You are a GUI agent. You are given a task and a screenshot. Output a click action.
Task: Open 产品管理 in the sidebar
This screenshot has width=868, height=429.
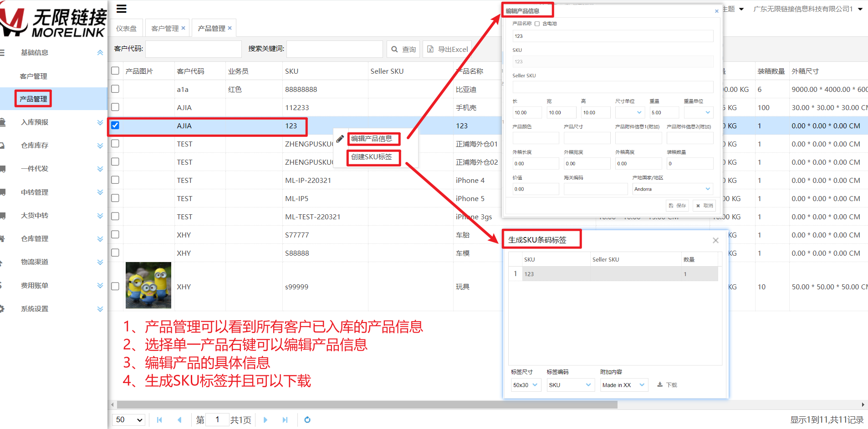tap(33, 99)
